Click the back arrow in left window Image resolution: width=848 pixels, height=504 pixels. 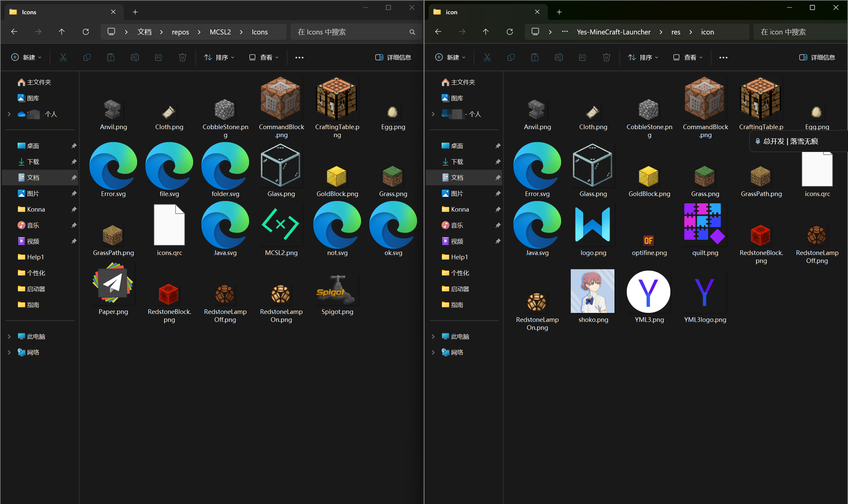click(x=14, y=32)
